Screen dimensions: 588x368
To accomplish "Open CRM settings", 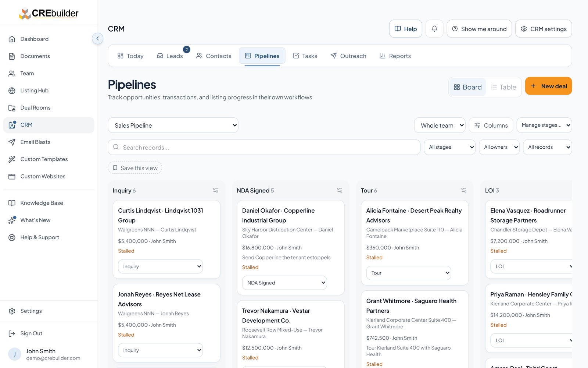I will (x=544, y=29).
